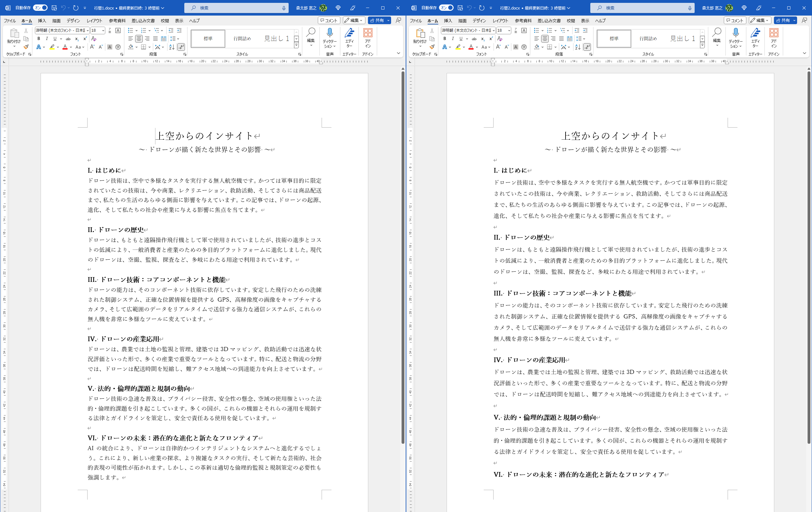
Task: Open the font size dropdown in the left ribbon
Action: (x=103, y=30)
